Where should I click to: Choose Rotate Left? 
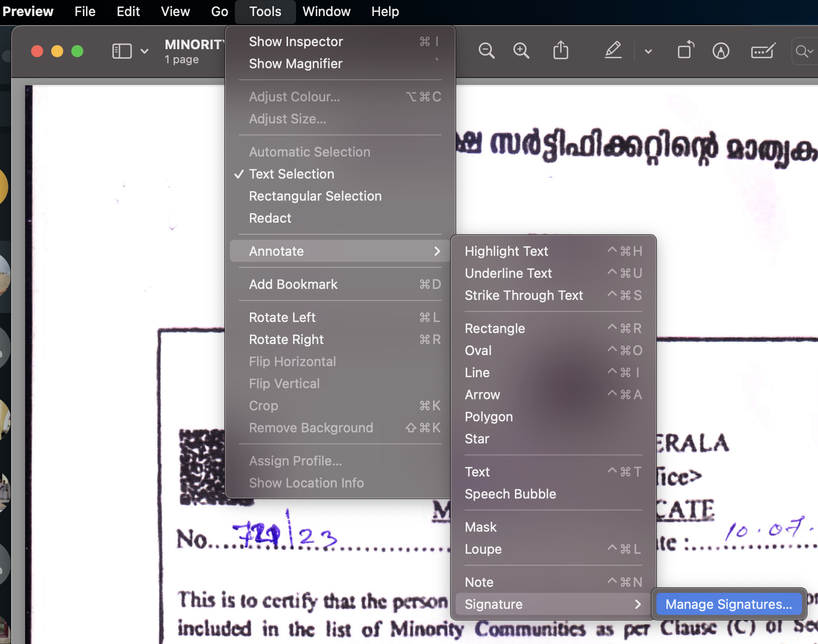click(x=340, y=317)
